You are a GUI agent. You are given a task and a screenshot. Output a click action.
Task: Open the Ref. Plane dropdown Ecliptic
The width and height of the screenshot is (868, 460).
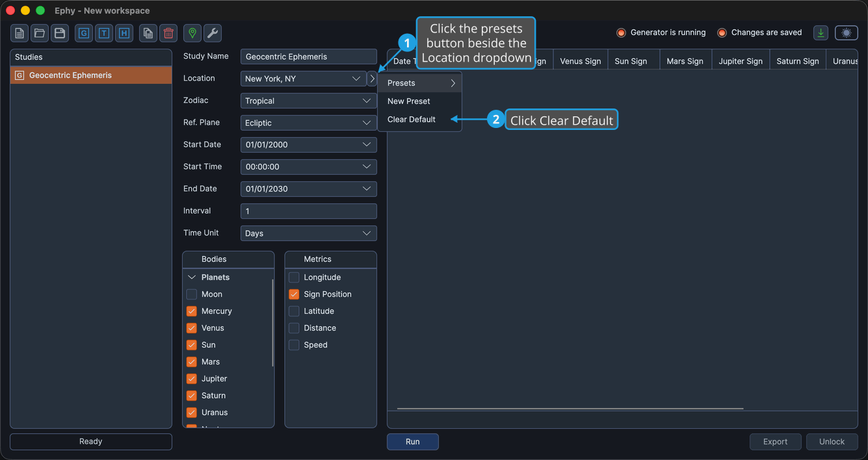point(309,123)
